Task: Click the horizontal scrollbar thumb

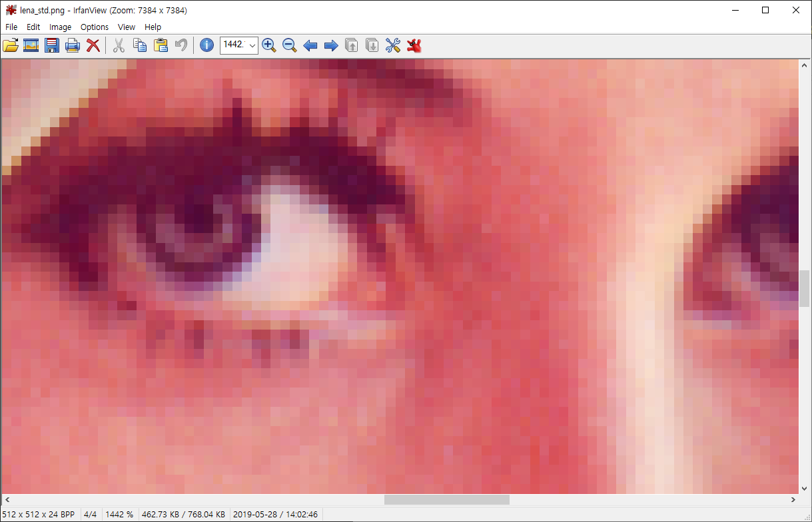Action: click(446, 499)
